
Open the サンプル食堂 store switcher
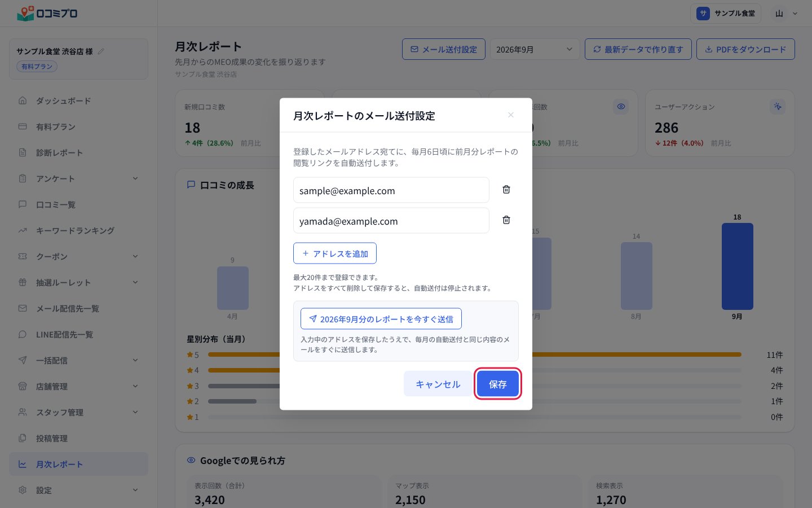(726, 14)
